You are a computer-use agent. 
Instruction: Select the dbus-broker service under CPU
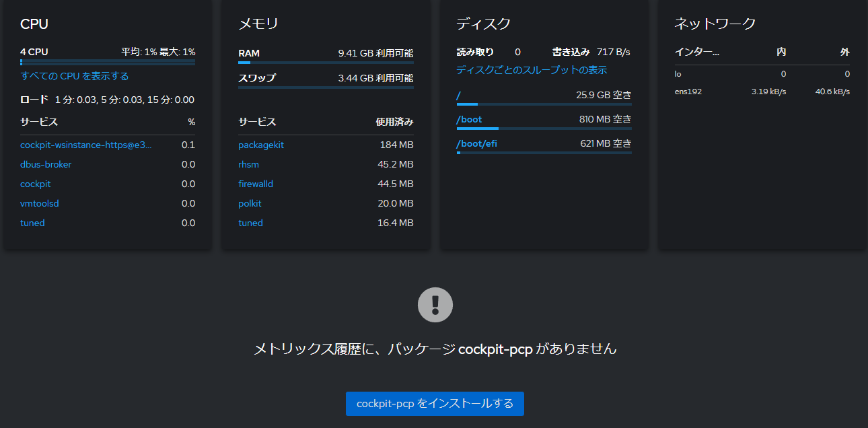45,164
